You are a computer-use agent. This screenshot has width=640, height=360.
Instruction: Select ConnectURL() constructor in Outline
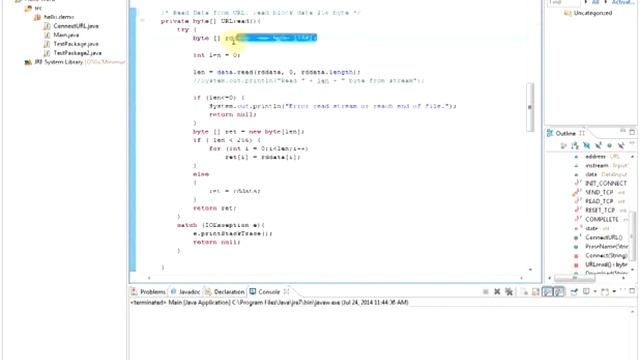[x=604, y=237]
